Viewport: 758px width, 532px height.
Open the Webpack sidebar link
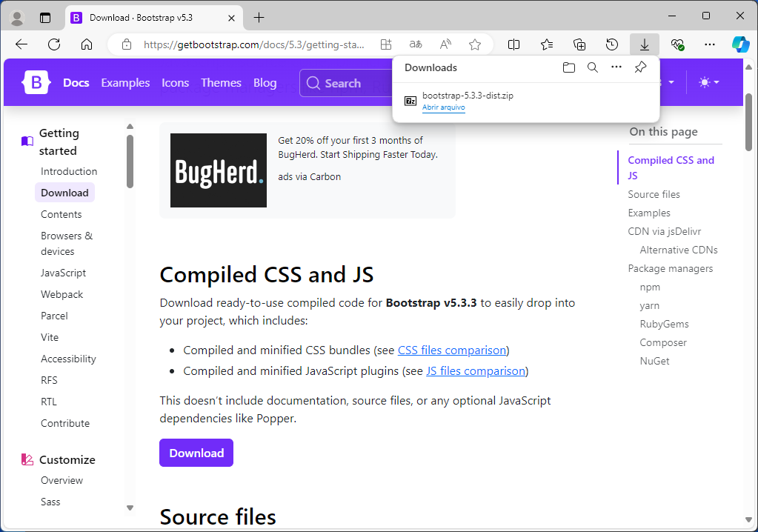pyautogui.click(x=62, y=294)
